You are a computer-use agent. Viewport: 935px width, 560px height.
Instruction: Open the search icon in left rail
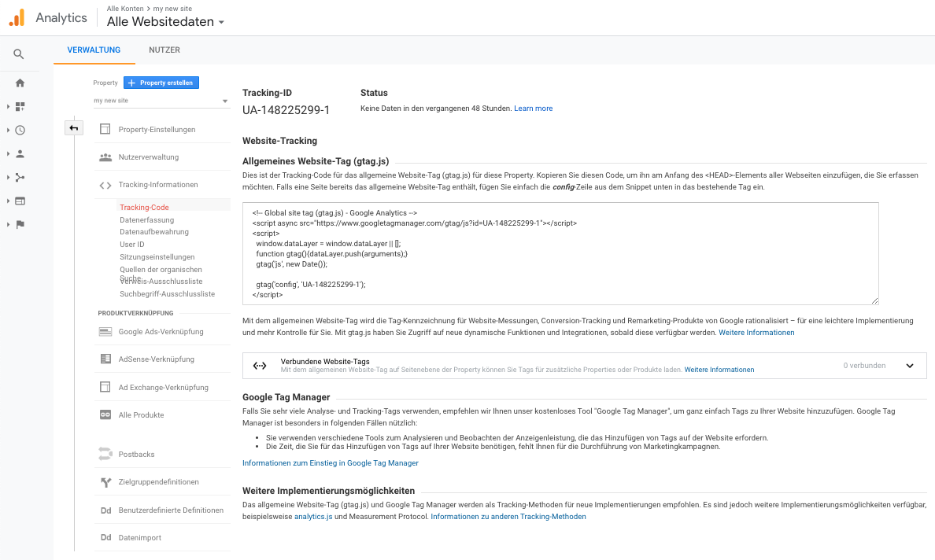coord(19,54)
